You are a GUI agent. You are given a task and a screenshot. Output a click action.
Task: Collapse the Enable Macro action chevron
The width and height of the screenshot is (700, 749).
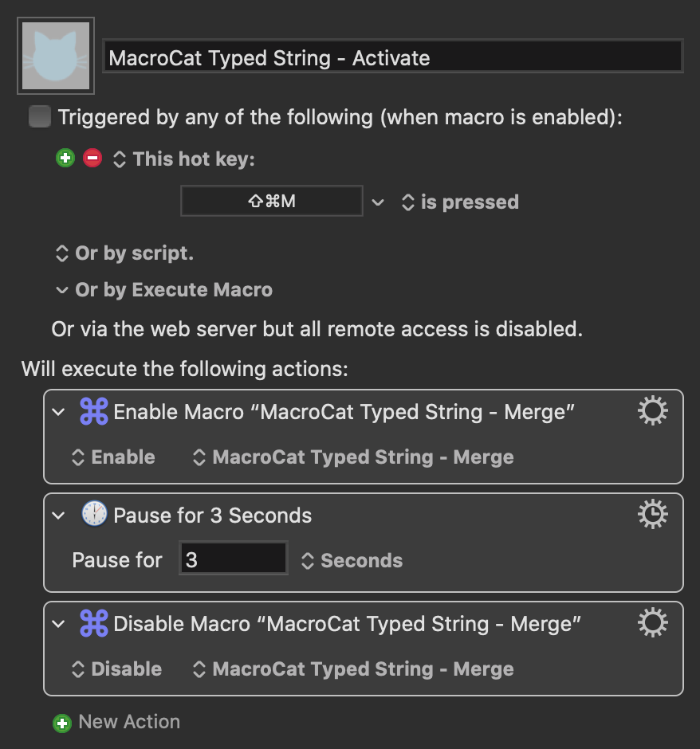58,412
